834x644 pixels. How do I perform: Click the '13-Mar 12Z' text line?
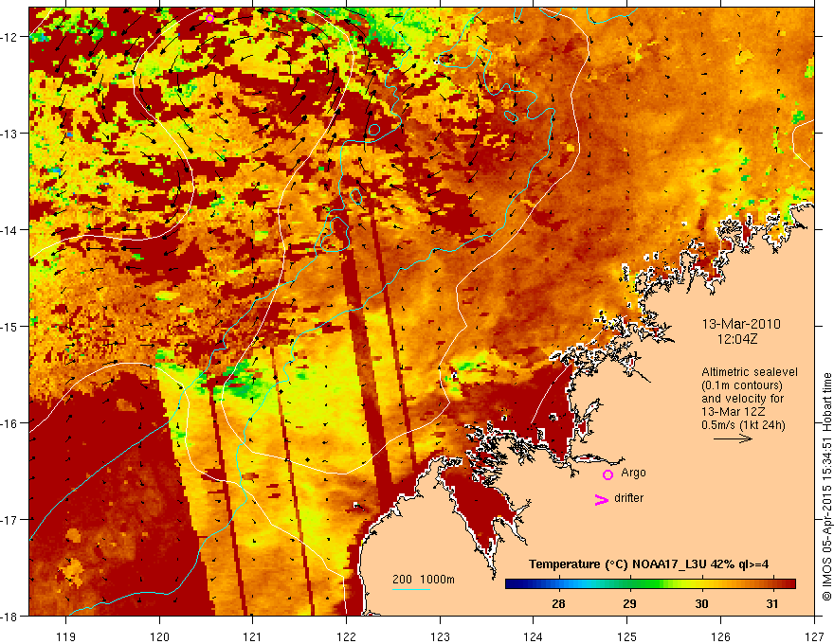click(x=732, y=412)
